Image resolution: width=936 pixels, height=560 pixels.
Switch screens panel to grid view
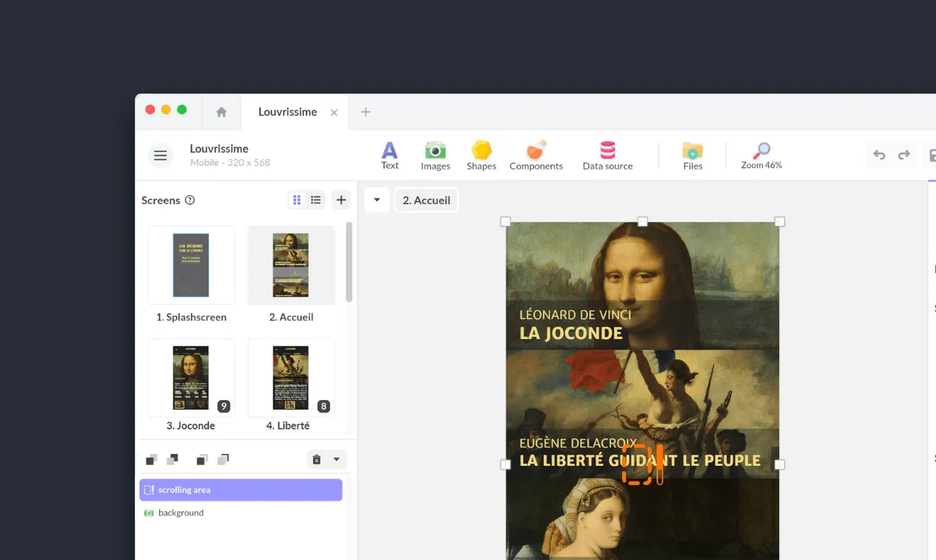click(297, 200)
